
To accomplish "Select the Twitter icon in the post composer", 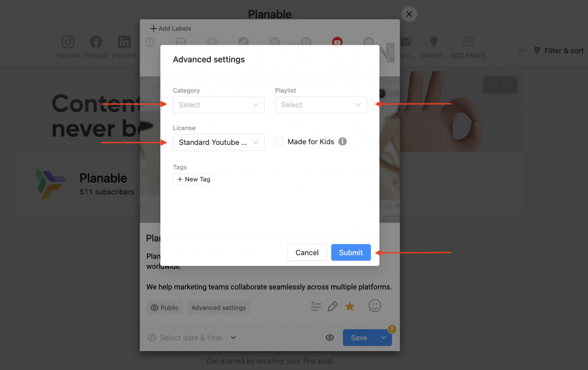I will tap(212, 41).
